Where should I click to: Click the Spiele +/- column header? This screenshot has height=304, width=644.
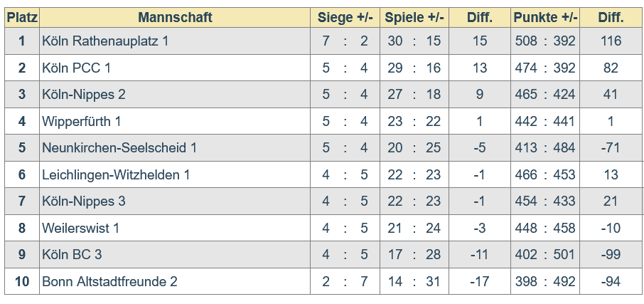coord(414,18)
